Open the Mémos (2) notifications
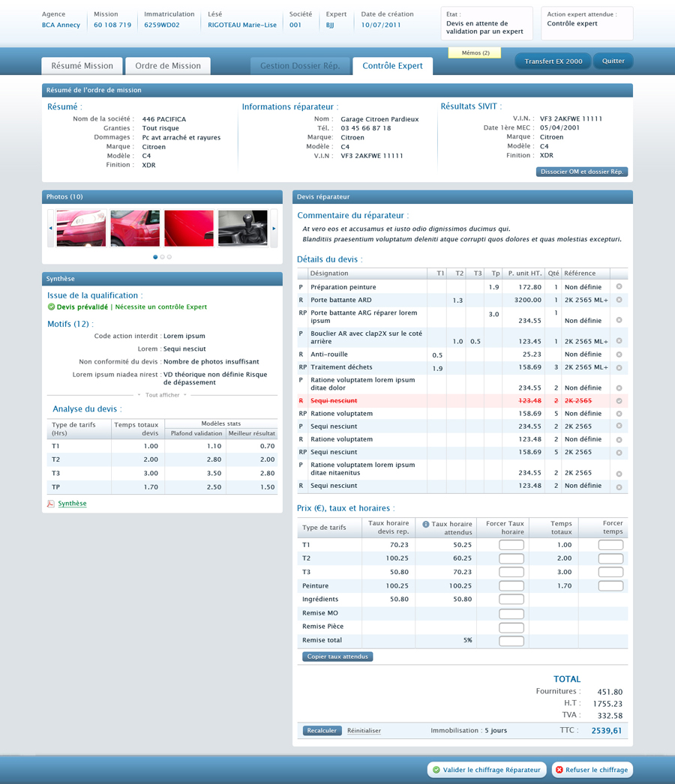Image resolution: width=675 pixels, height=784 pixels. (x=474, y=52)
